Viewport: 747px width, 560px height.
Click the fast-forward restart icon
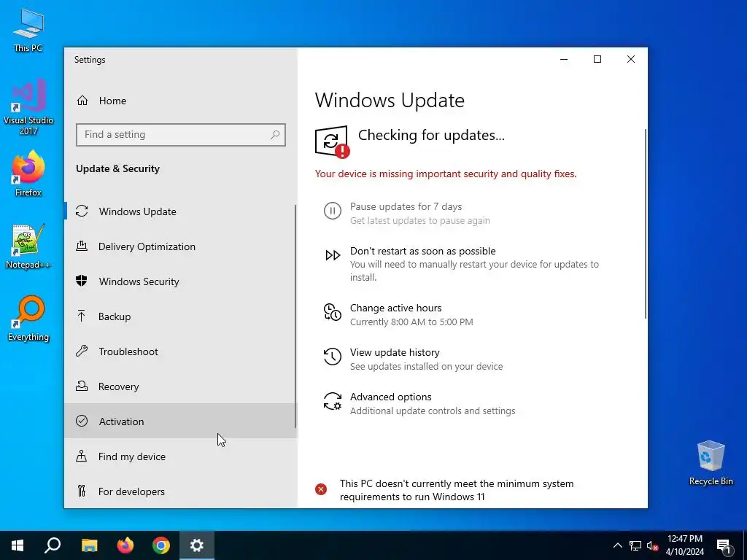coord(333,256)
